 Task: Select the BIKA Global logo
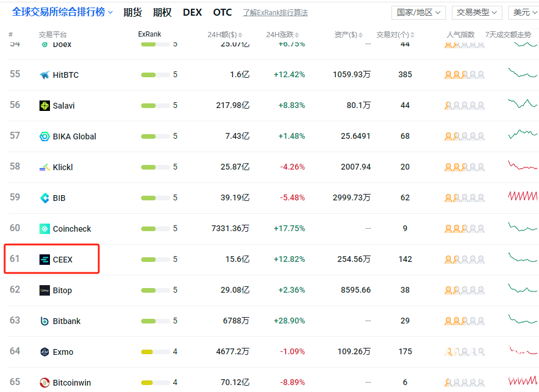pyautogui.click(x=46, y=136)
